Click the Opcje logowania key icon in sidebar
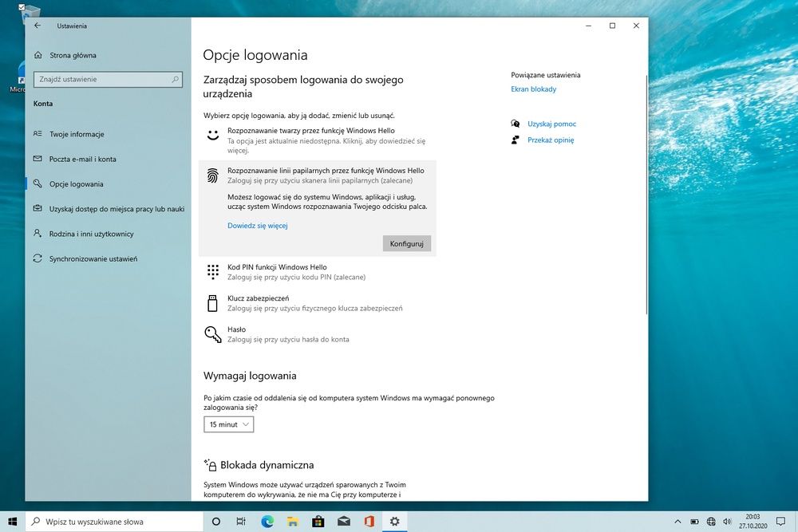The width and height of the screenshot is (798, 532). coord(38,183)
